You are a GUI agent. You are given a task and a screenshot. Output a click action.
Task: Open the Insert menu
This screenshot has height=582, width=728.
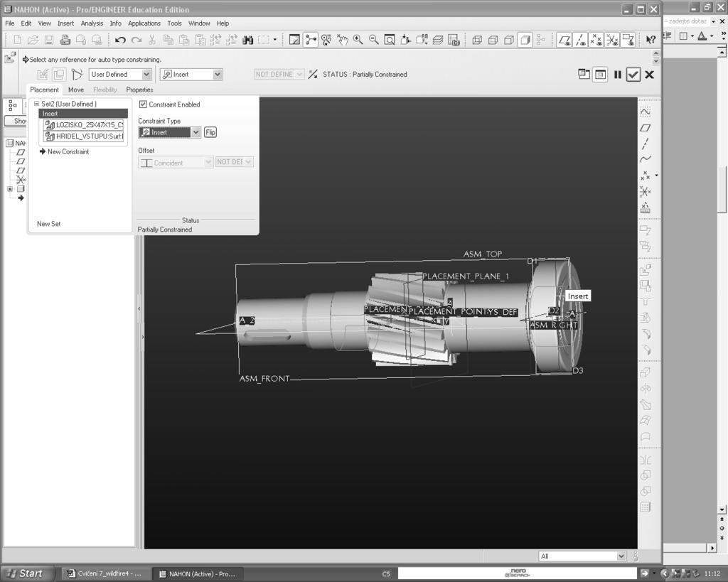[x=65, y=23]
